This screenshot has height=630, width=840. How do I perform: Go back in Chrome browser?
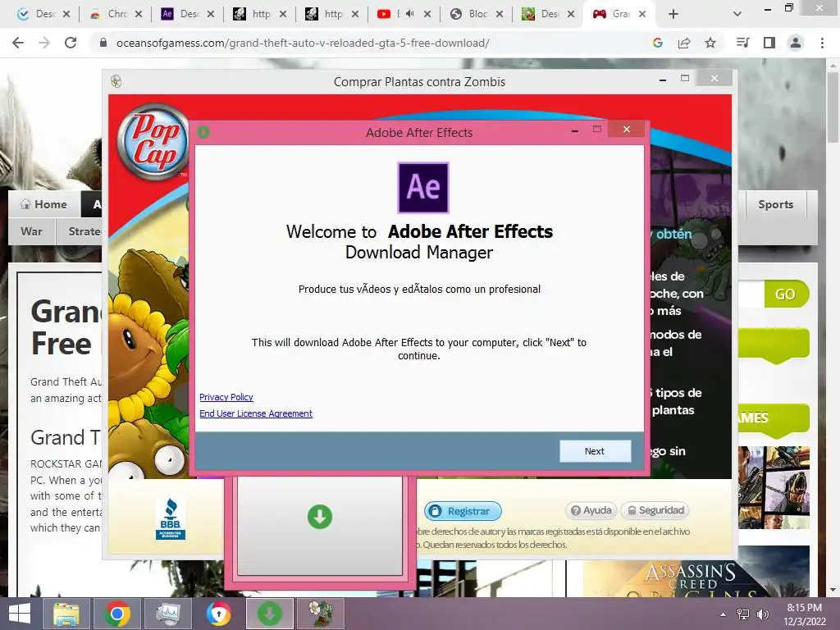(x=18, y=43)
